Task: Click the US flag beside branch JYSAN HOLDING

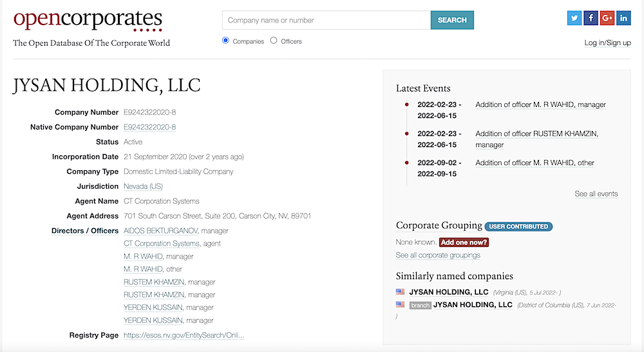Action: [400, 304]
